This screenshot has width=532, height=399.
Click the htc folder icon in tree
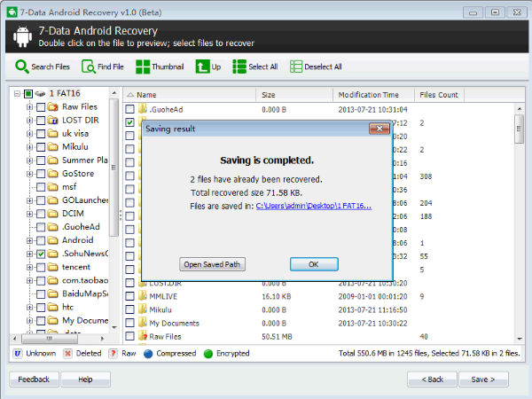coord(52,307)
